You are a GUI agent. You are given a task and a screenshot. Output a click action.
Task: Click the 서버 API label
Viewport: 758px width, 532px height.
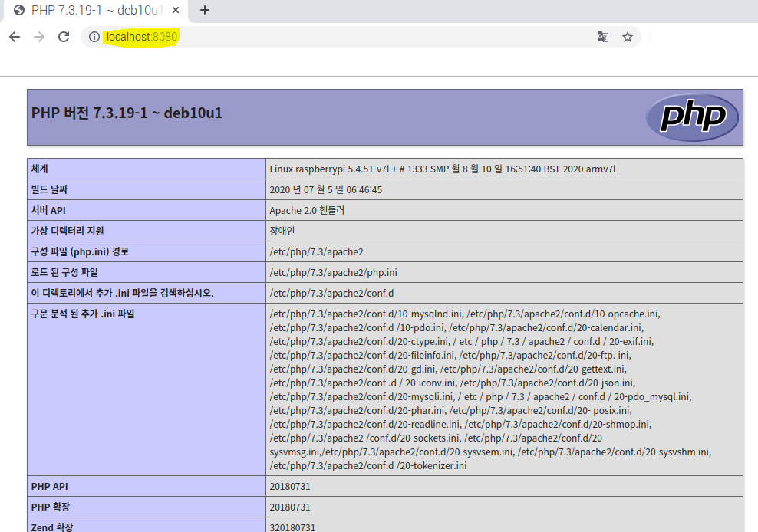point(48,210)
